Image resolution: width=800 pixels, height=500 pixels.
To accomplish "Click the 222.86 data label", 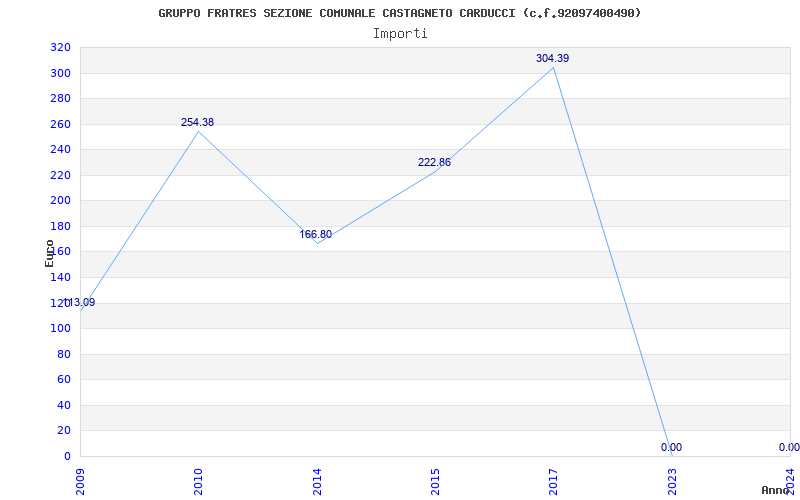I will click(x=434, y=163).
